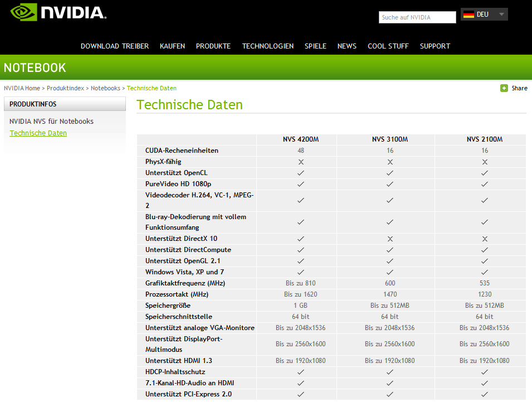Click the Technische Daten page heading
The height and width of the screenshot is (402, 532).
click(x=189, y=105)
